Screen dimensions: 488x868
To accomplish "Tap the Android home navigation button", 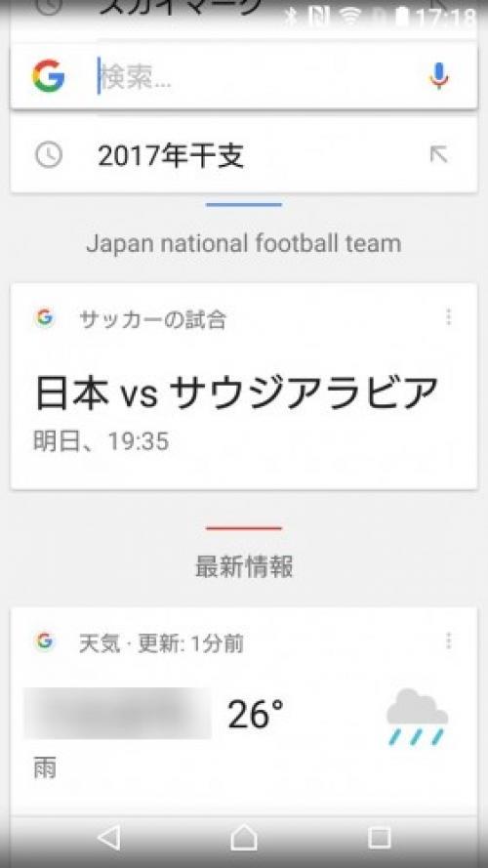I will click(244, 838).
